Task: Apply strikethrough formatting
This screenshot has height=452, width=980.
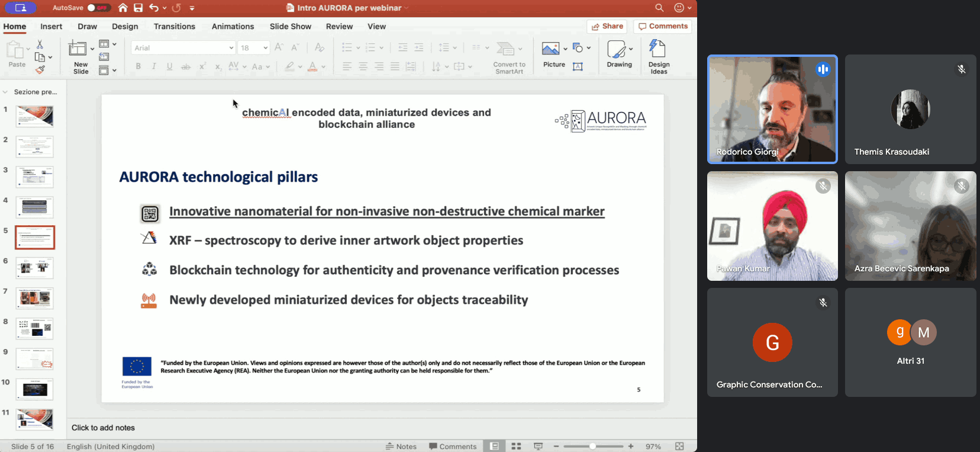Action: point(185,66)
